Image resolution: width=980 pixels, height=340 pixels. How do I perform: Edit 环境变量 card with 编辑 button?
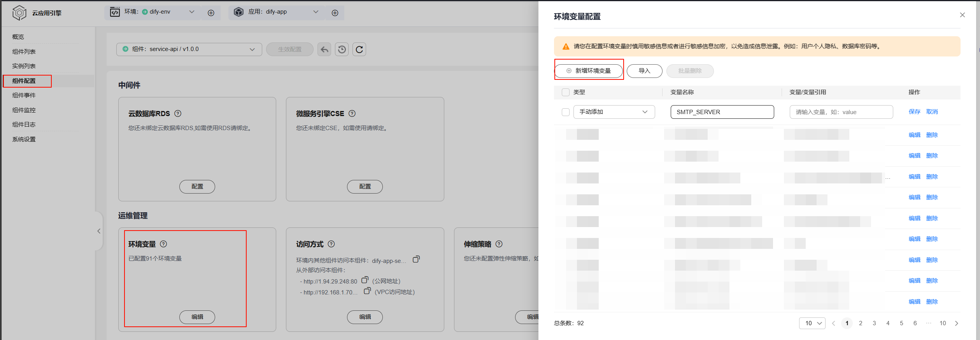tap(197, 317)
